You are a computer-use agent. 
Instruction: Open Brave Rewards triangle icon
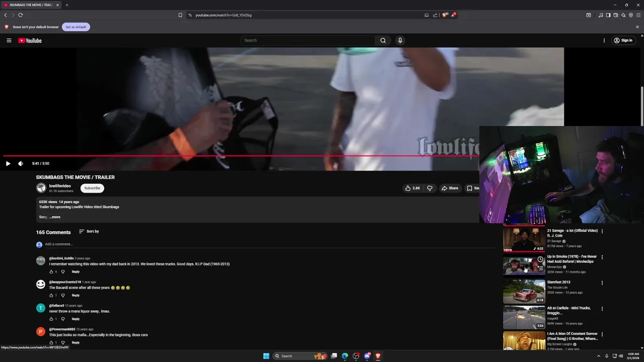pos(453,15)
